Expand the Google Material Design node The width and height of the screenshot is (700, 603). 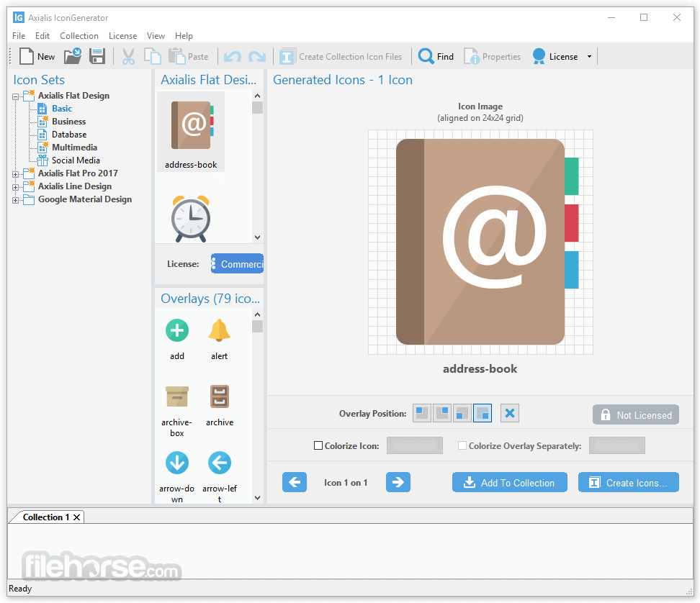(x=16, y=199)
